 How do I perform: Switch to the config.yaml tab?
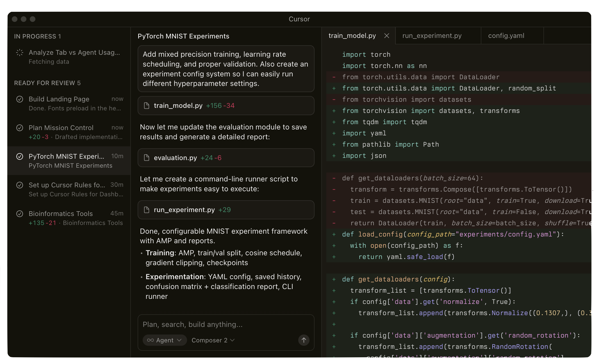(x=506, y=36)
